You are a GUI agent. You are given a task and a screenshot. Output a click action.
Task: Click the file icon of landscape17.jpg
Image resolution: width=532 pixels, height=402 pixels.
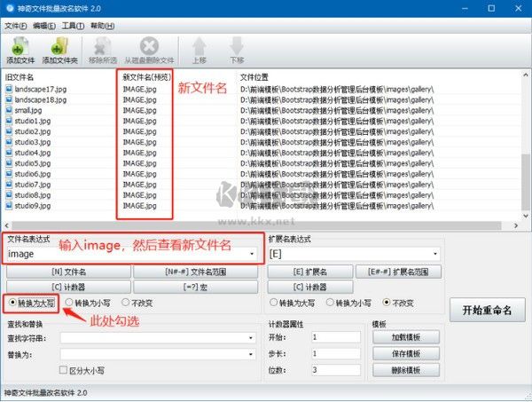click(x=9, y=89)
